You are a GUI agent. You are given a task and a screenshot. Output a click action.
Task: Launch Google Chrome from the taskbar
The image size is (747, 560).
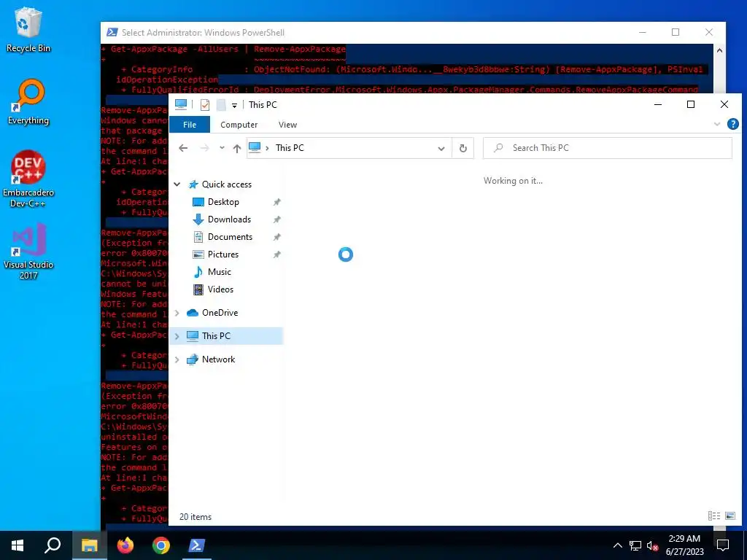pyautogui.click(x=161, y=545)
